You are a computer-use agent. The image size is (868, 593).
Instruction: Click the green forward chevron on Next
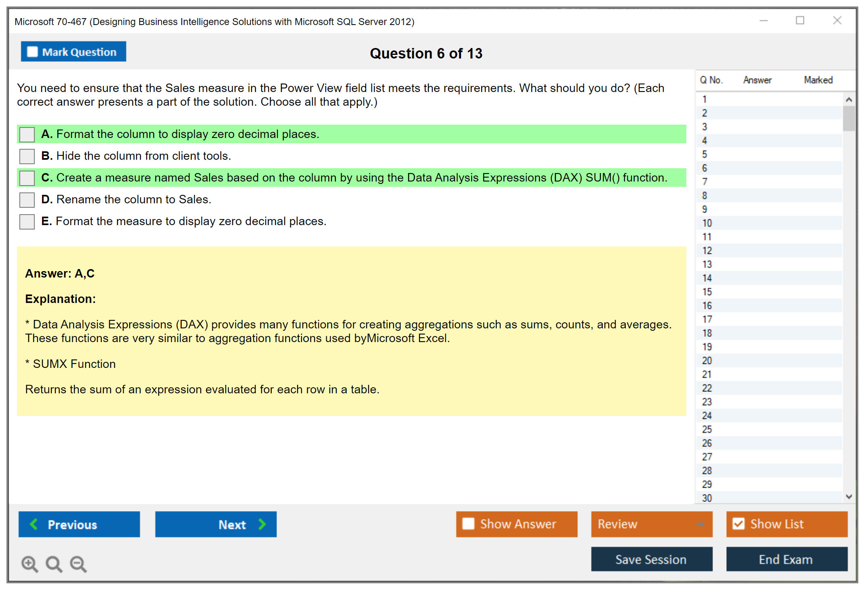[x=262, y=524]
